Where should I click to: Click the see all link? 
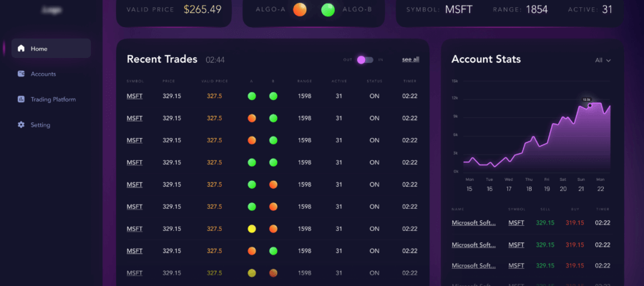pyautogui.click(x=410, y=59)
